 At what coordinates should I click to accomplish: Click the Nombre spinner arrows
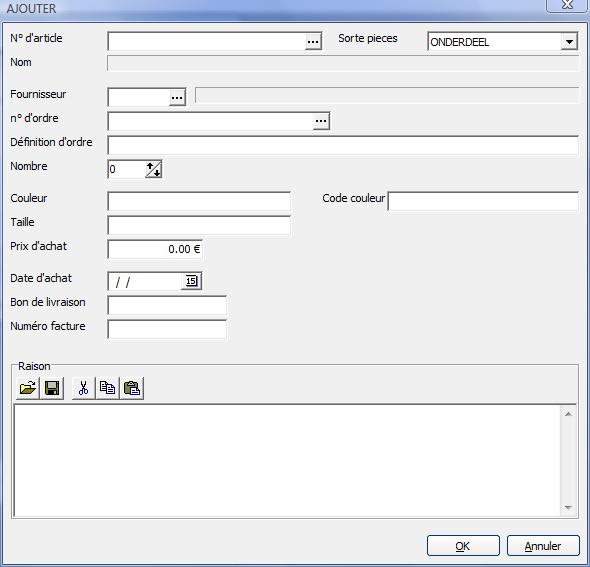click(154, 169)
